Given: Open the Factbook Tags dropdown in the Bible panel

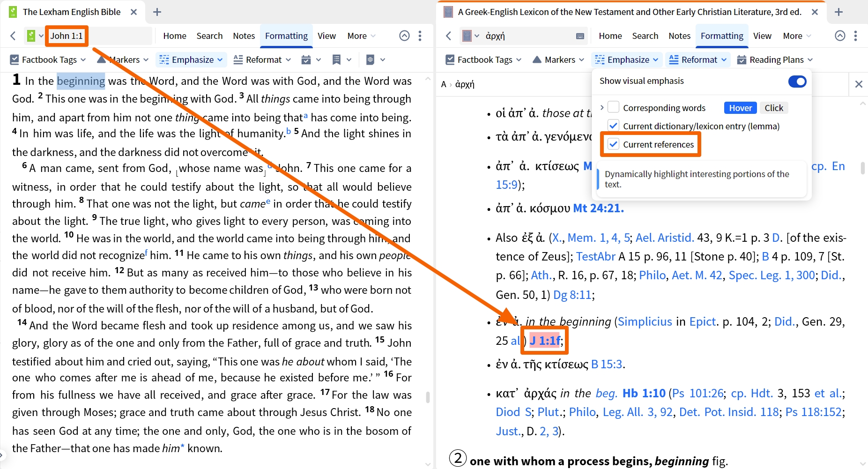Looking at the screenshot, I should [x=48, y=60].
